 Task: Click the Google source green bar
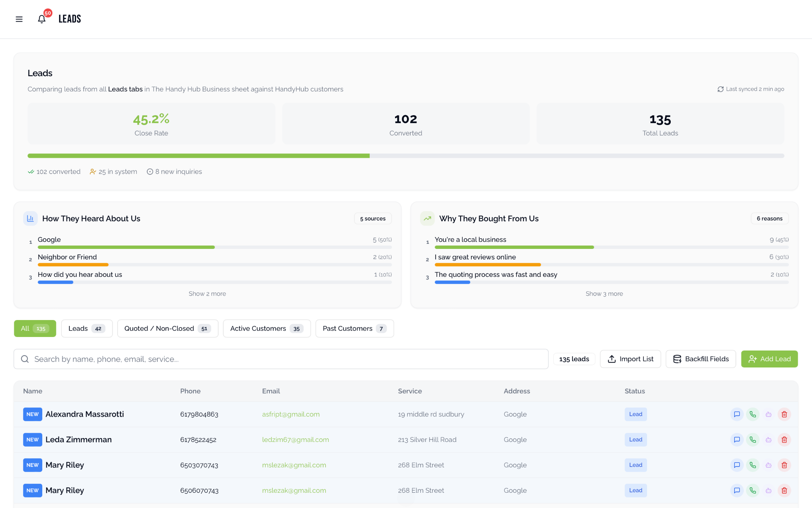(126, 247)
